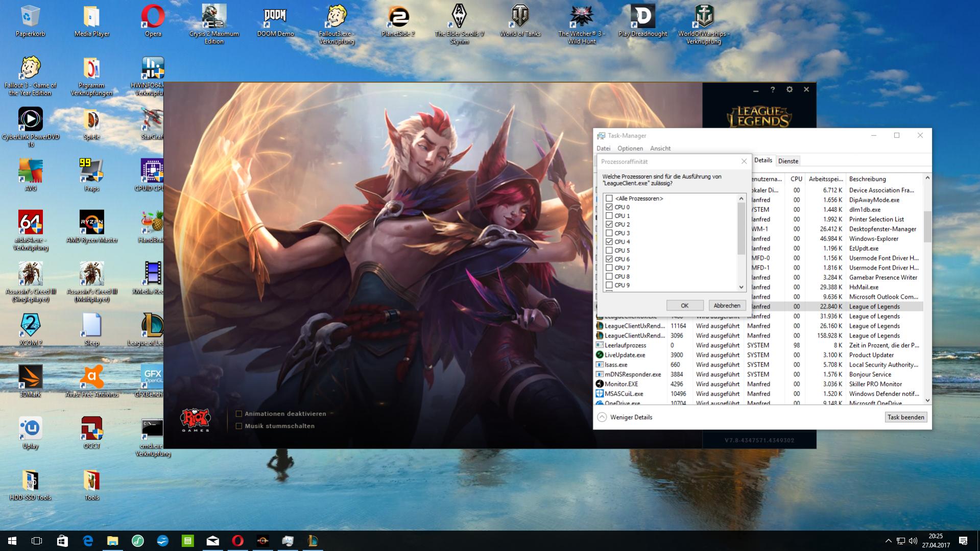980x551 pixels.
Task: Select the World of Tanks shortcut
Action: click(520, 21)
